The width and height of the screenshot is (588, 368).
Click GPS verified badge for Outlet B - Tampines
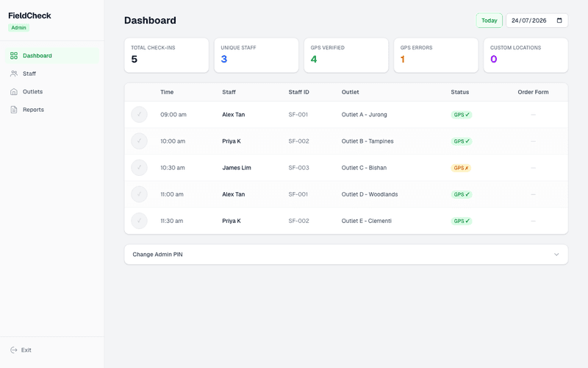pyautogui.click(x=462, y=141)
